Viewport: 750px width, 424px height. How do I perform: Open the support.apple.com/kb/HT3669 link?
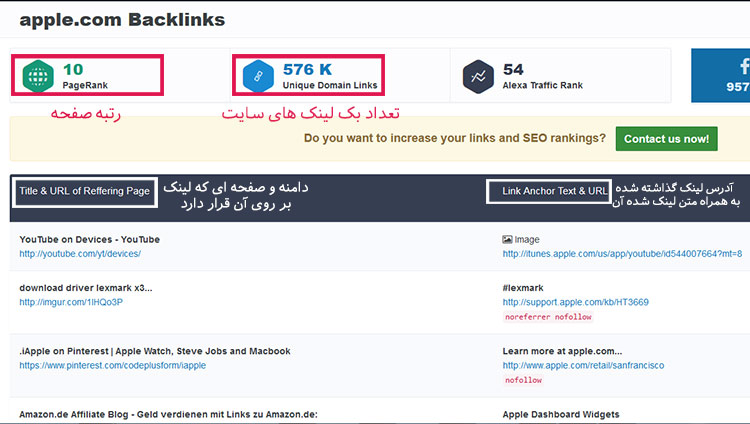tap(575, 302)
